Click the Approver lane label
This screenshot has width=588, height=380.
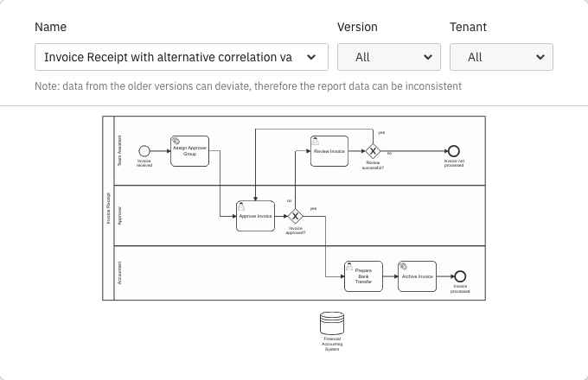[x=119, y=216]
